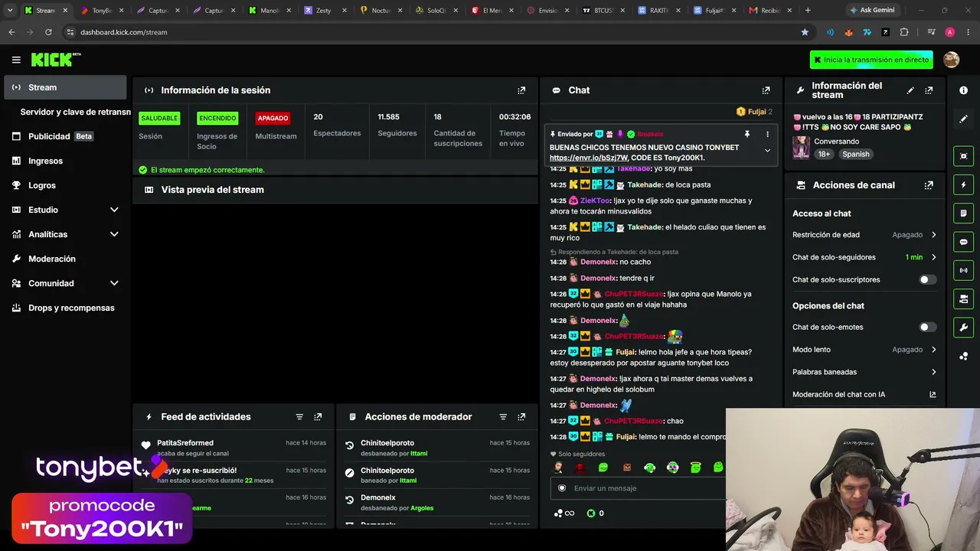980x551 pixels.
Task: Open the pinned message three-dot menu
Action: point(767,134)
